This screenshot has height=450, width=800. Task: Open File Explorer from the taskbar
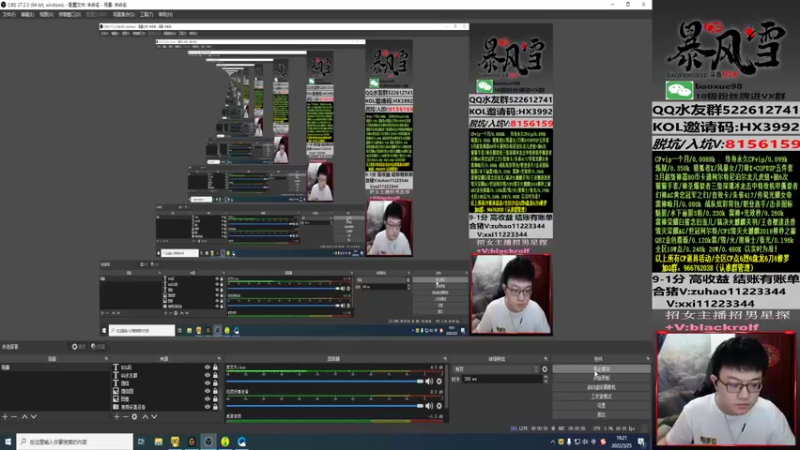click(x=158, y=442)
